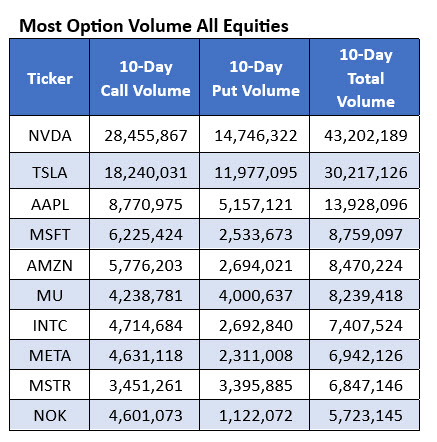Click NOK total volume 5,723,145

[366, 416]
